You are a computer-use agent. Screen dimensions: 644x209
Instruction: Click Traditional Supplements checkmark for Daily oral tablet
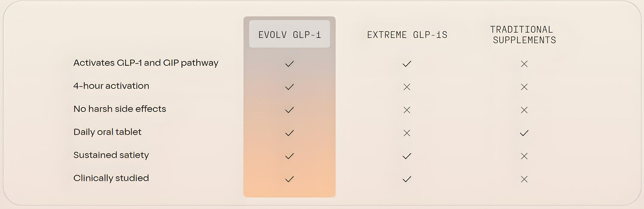point(524,133)
